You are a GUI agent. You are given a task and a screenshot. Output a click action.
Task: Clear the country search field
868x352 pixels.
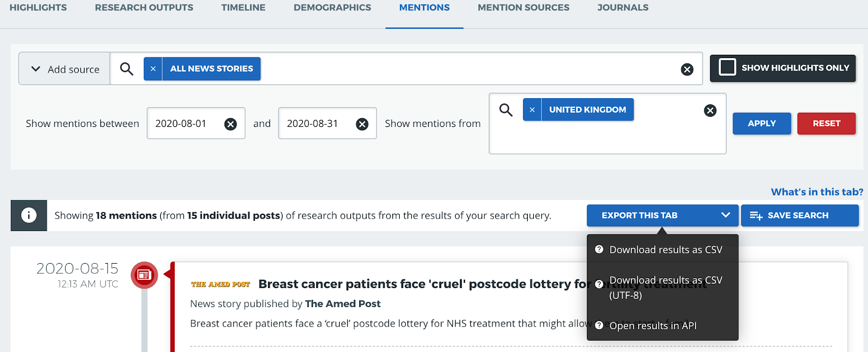click(x=710, y=111)
